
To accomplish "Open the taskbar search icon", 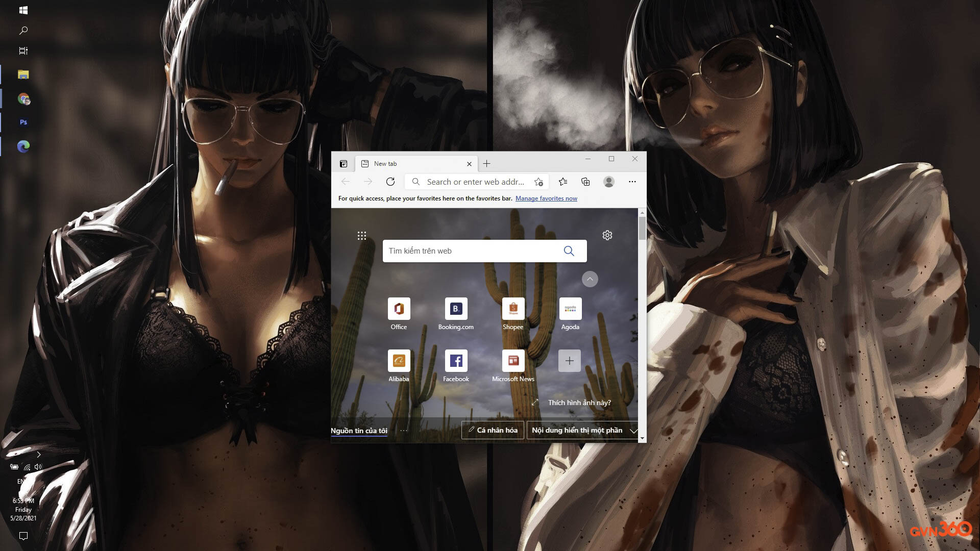I will tap(23, 31).
